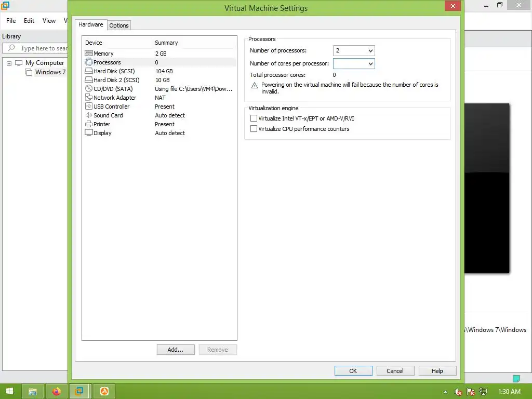The width and height of the screenshot is (532, 399).
Task: Click the muted volume tray icon
Action: (458, 392)
